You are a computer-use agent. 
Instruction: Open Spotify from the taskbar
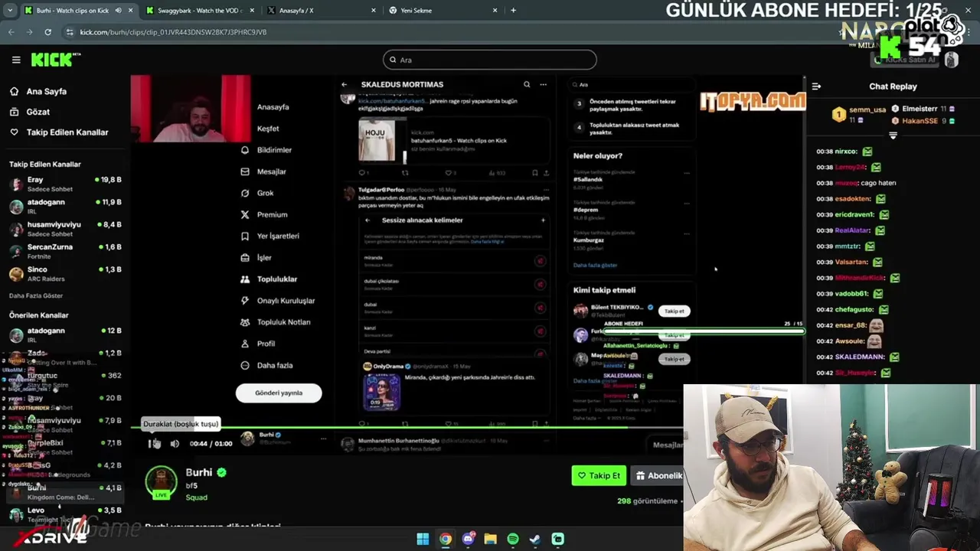click(513, 539)
